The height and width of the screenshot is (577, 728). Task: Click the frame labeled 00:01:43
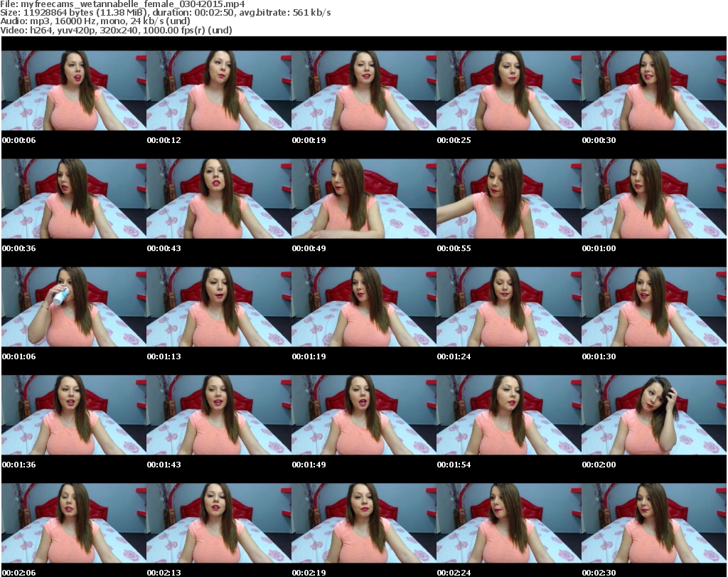pyautogui.click(x=218, y=415)
